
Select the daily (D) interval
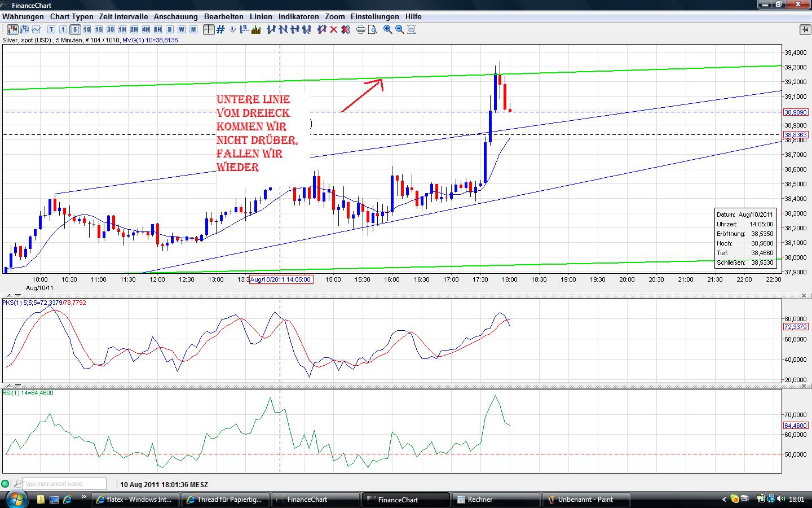pos(170,29)
